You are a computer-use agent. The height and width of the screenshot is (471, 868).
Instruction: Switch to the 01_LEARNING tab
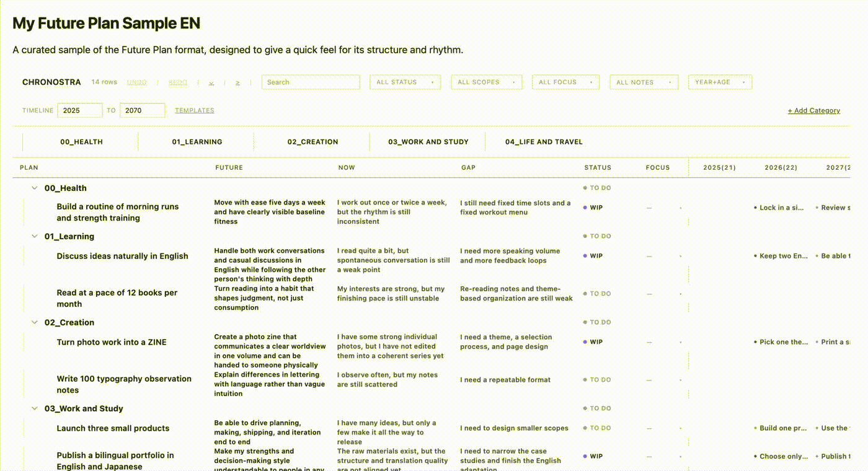[x=197, y=142]
